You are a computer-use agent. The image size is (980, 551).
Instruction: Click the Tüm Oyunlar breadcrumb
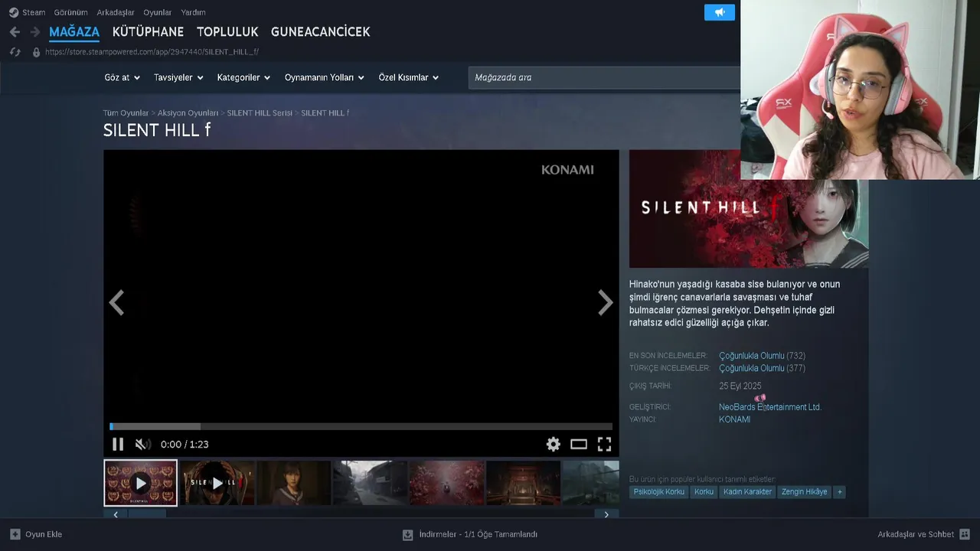(x=126, y=112)
